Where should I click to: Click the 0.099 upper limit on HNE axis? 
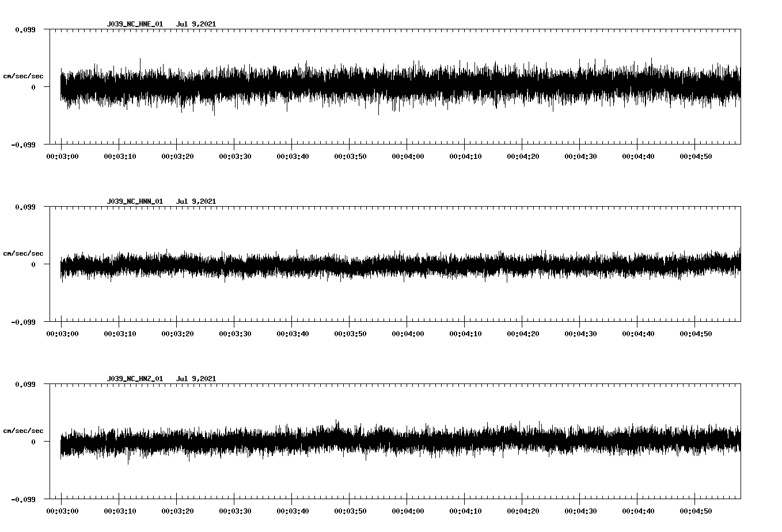tap(25, 29)
